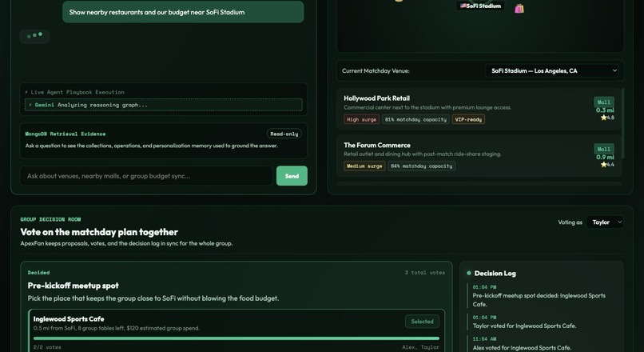644x352 pixels.
Task: Click the typing indicator dots bubble
Action: coord(34,36)
